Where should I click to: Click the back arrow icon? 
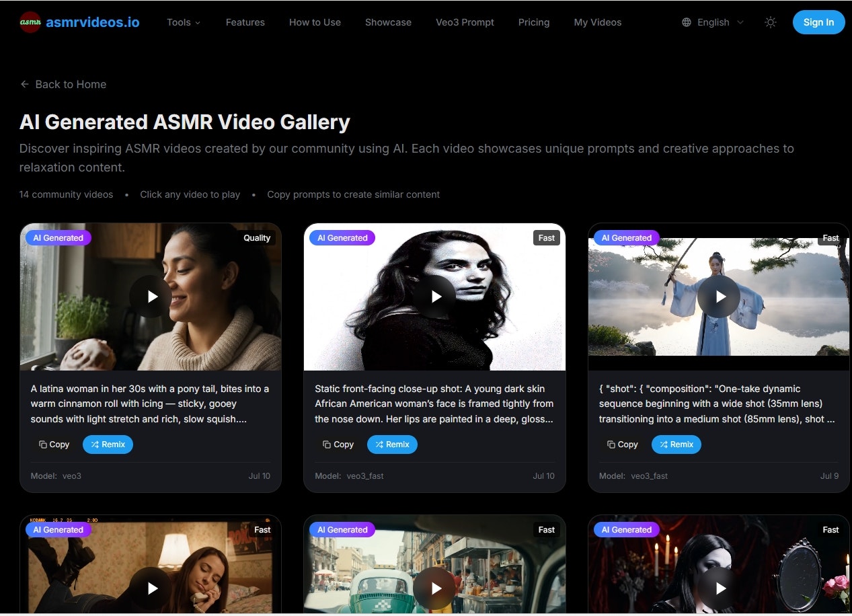(x=25, y=84)
